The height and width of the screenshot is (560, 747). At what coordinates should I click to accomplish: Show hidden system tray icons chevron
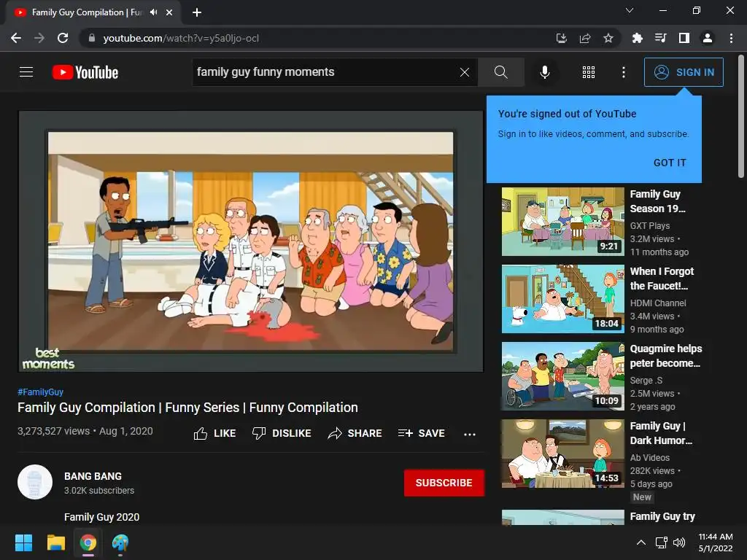point(641,542)
